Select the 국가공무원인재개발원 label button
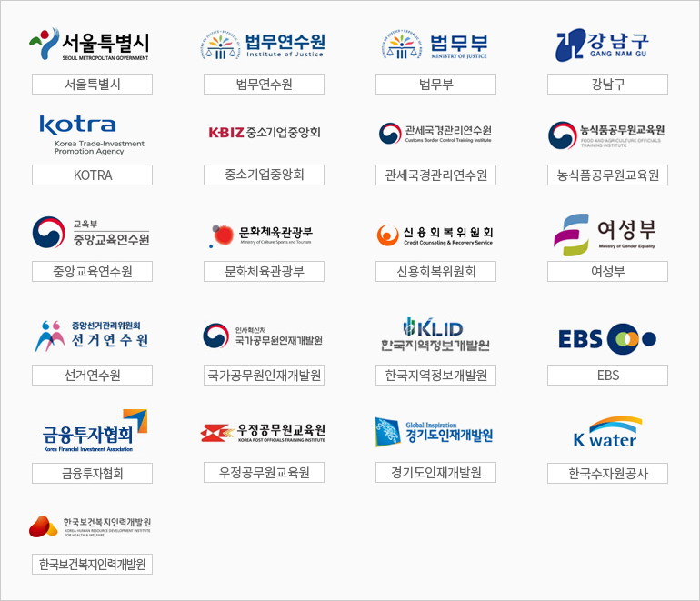Image resolution: width=700 pixels, height=601 pixels. pos(264,376)
